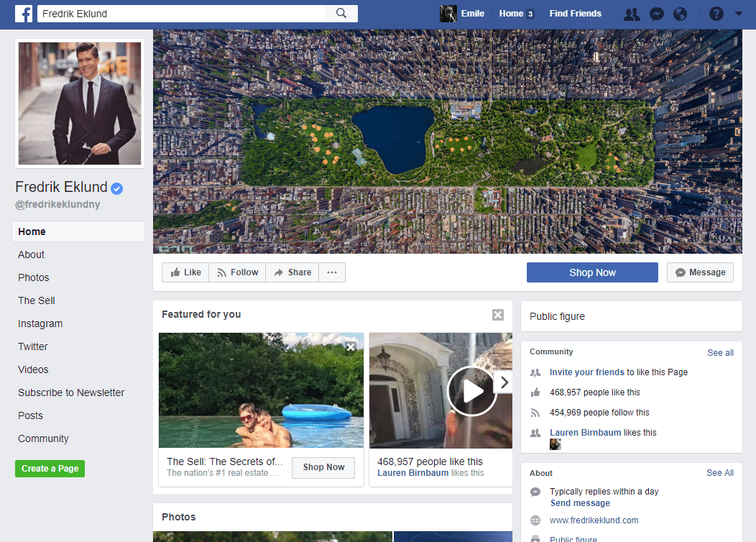Open Posts in the sidebar
The image size is (756, 542).
point(30,415)
